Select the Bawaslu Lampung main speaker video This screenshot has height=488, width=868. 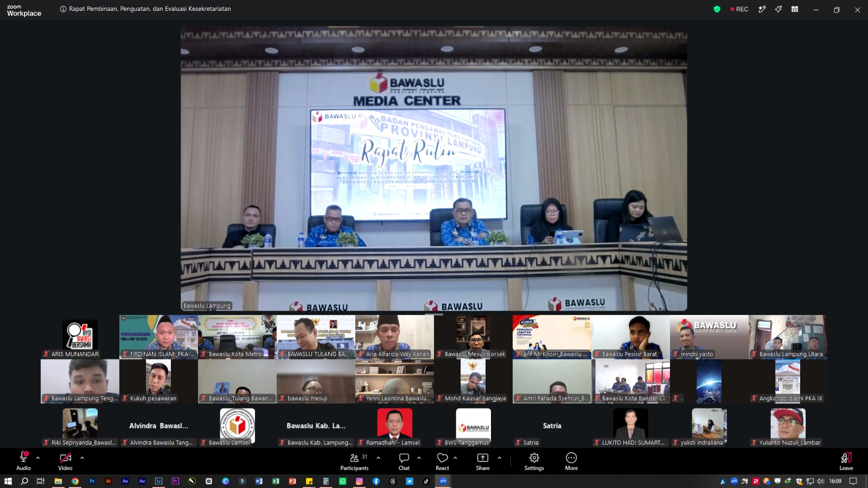coord(434,169)
